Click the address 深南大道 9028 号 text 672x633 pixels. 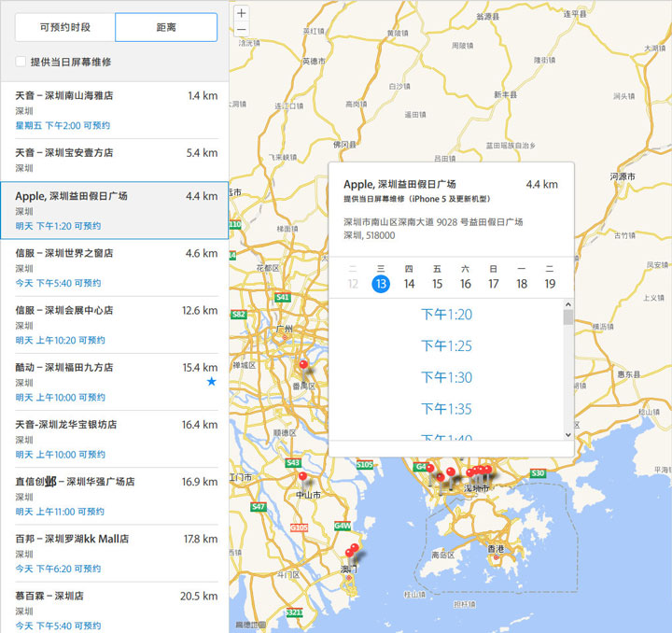click(x=433, y=222)
